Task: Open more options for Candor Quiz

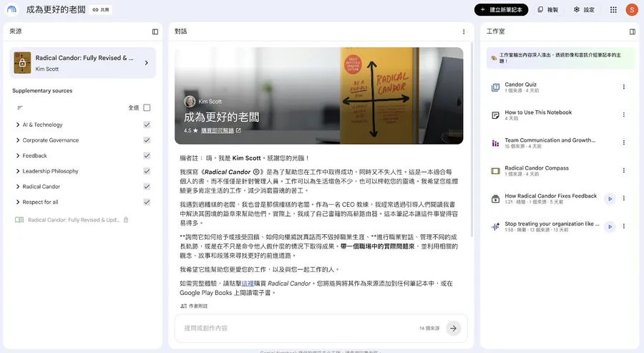Action: [x=623, y=87]
